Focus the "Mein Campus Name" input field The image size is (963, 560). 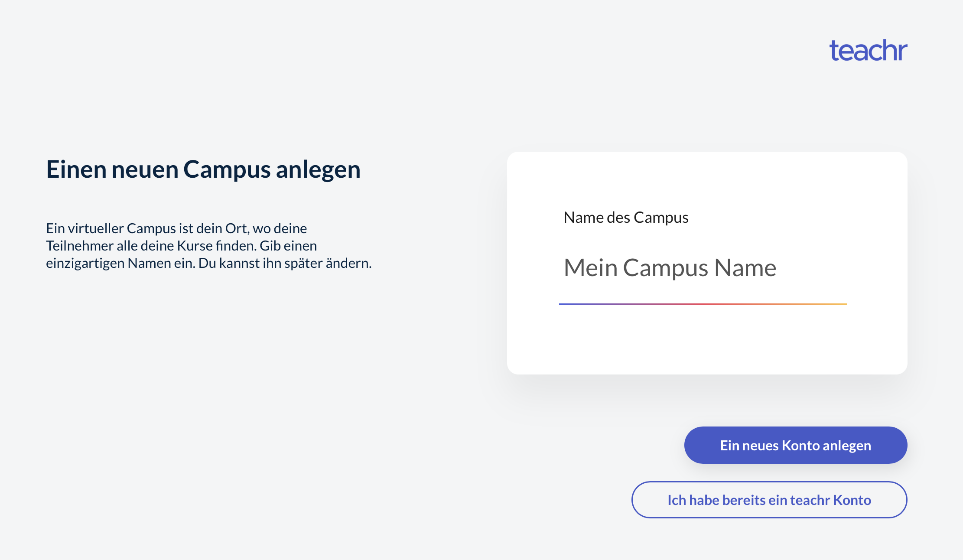tap(702, 268)
